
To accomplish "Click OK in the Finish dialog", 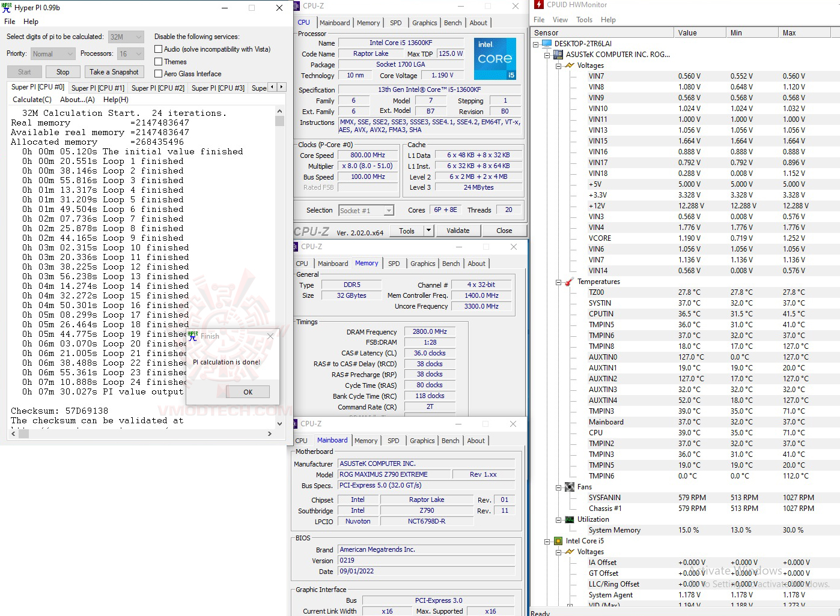I will tap(248, 391).
